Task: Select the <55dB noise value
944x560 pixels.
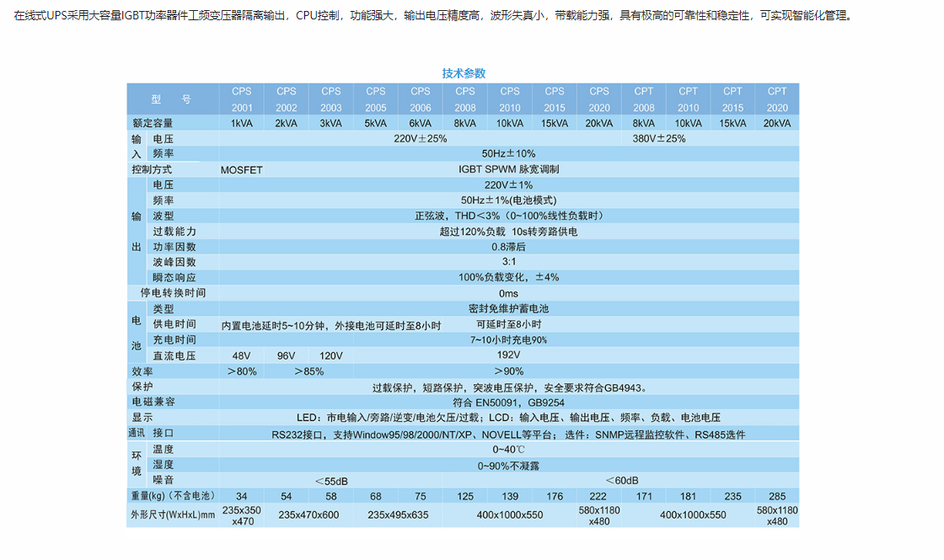Action: (x=331, y=480)
